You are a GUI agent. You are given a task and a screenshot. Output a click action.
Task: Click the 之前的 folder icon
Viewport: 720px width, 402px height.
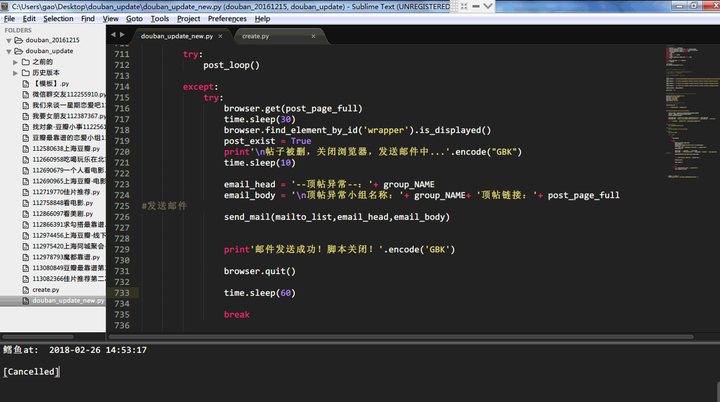pos(26,62)
